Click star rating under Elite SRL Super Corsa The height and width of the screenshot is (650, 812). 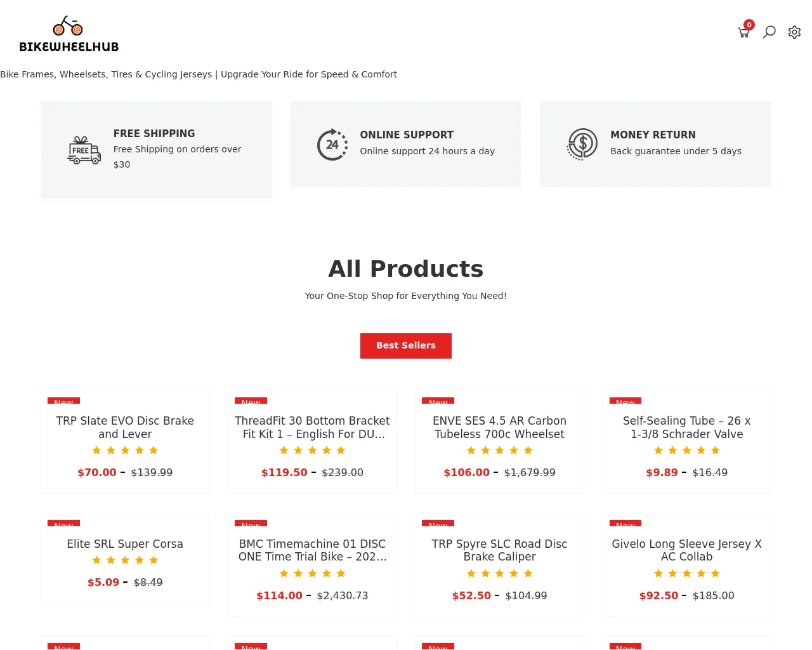125,560
